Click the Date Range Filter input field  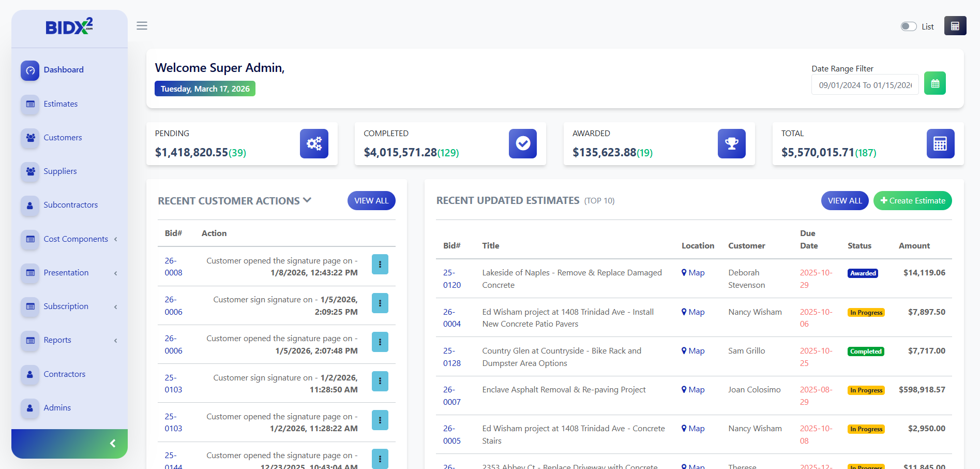865,84
